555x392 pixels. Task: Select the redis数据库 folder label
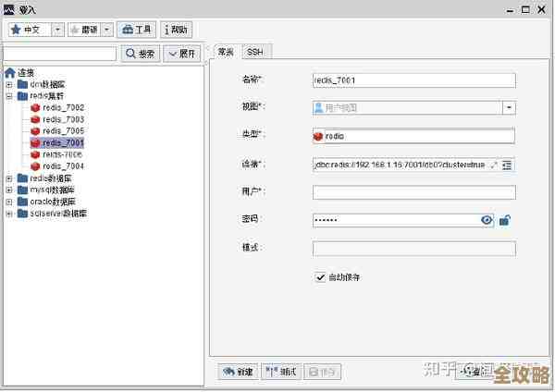tap(51, 178)
